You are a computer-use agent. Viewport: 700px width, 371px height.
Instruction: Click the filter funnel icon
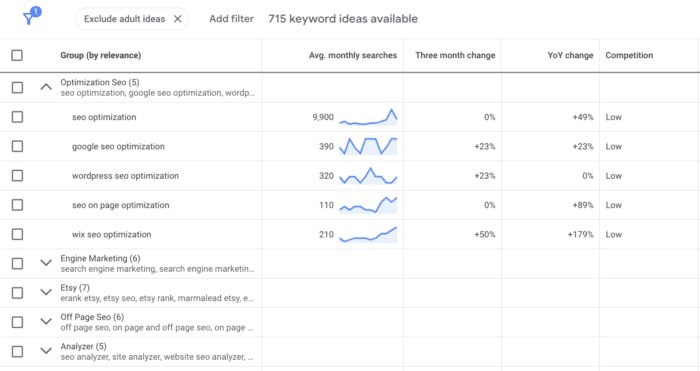point(29,18)
